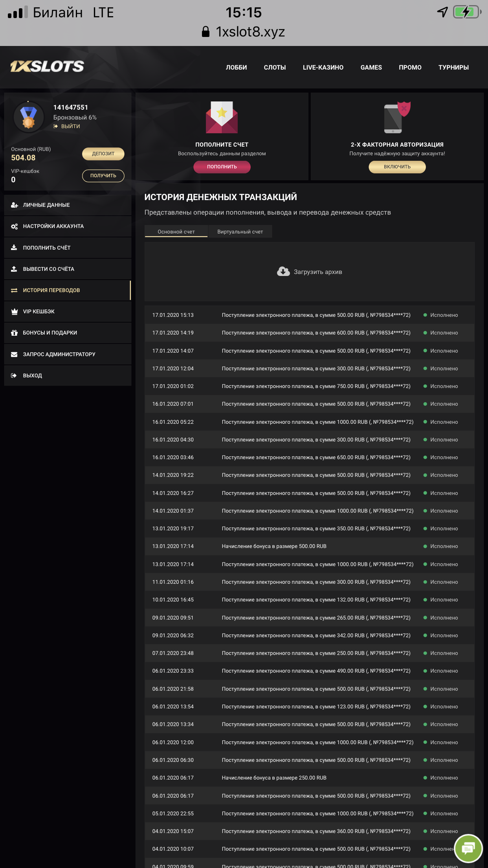Tap the 1xslot8.xyz address bar
The width and height of the screenshot is (488, 868).
[x=250, y=32]
